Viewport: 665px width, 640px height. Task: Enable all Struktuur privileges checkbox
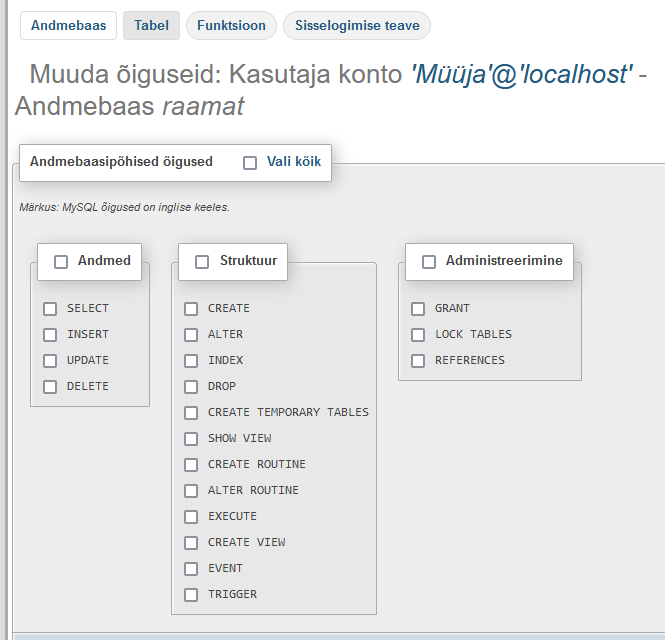click(202, 262)
